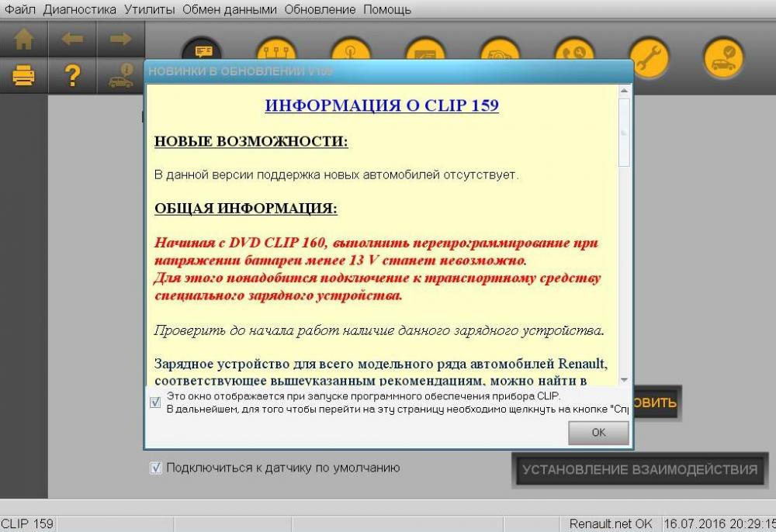The height and width of the screenshot is (532, 776).
Task: Select the dark message circle icon
Action: tap(202, 50)
